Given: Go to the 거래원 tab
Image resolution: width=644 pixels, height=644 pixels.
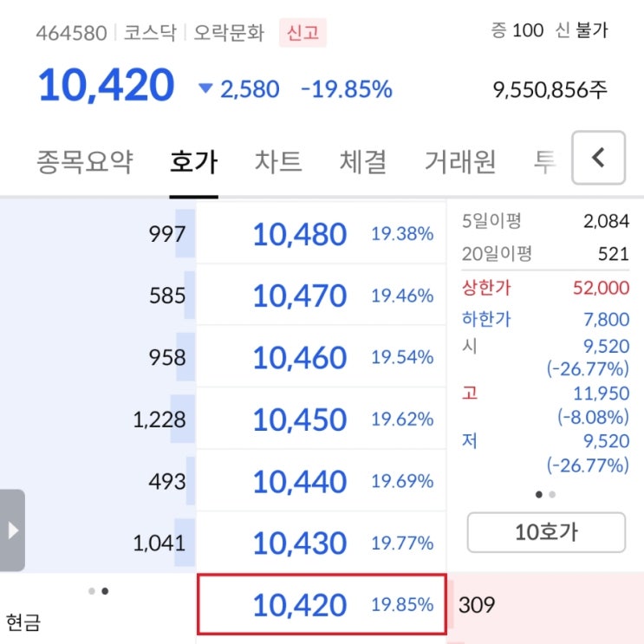Looking at the screenshot, I should click(459, 161).
